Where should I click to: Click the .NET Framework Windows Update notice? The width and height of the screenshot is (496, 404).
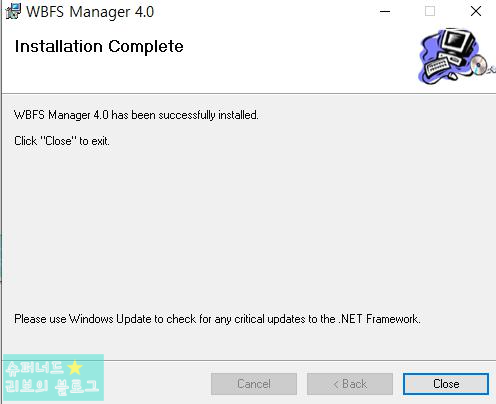(217, 319)
